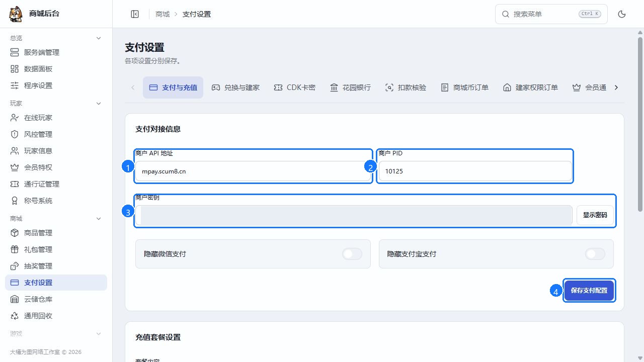This screenshot has height=362, width=644.
Task: Open 称号系统 badge icon in sidebar
Action: (15, 201)
